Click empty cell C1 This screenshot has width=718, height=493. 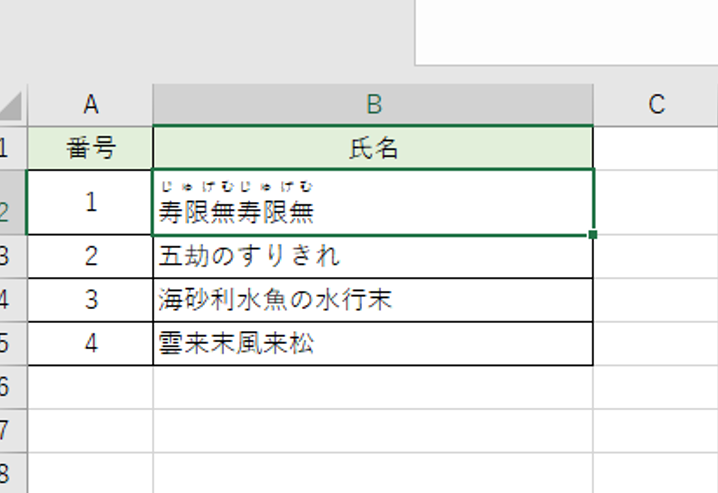[656, 148]
